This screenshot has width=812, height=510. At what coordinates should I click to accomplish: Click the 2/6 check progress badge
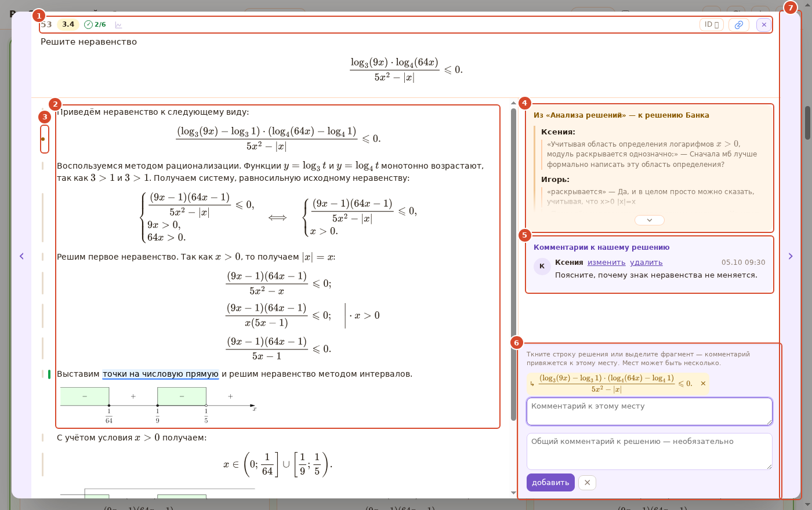[x=95, y=25]
